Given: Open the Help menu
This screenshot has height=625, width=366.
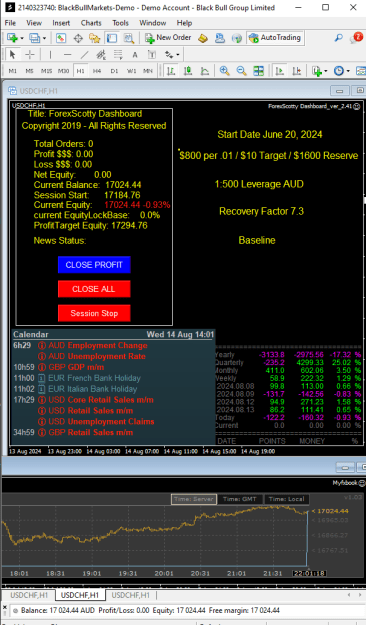Looking at the screenshot, I should pyautogui.click(x=184, y=23).
